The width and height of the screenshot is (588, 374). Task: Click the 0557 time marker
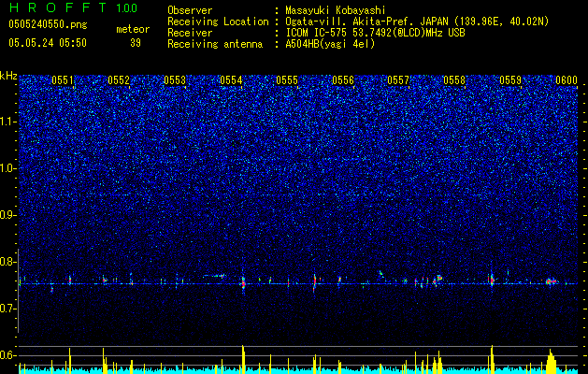click(398, 80)
